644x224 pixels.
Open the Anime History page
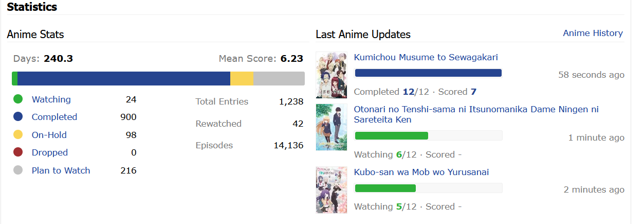[x=593, y=33]
